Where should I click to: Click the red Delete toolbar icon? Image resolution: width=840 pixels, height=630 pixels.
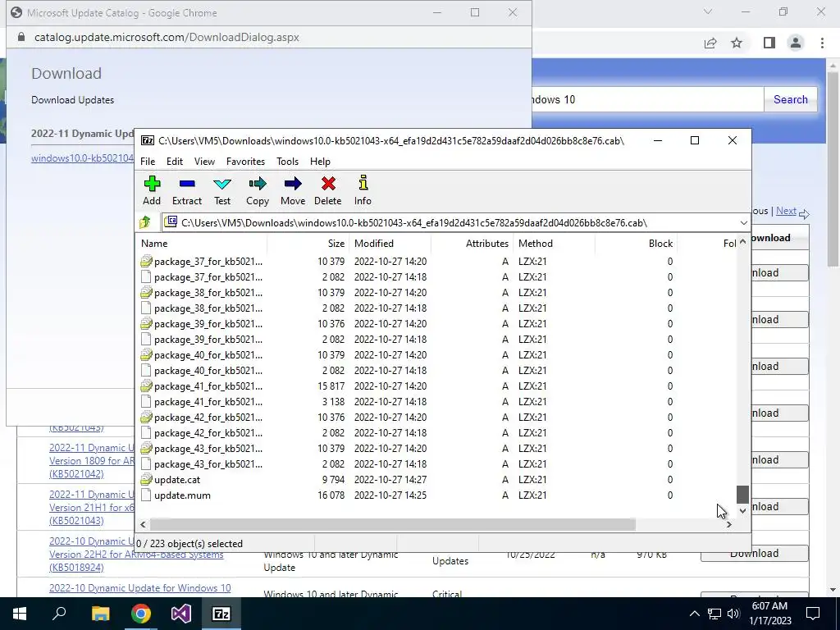(328, 185)
